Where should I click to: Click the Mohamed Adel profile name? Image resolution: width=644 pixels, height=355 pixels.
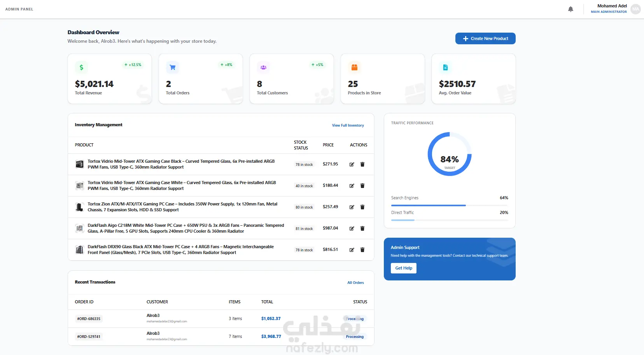612,6
